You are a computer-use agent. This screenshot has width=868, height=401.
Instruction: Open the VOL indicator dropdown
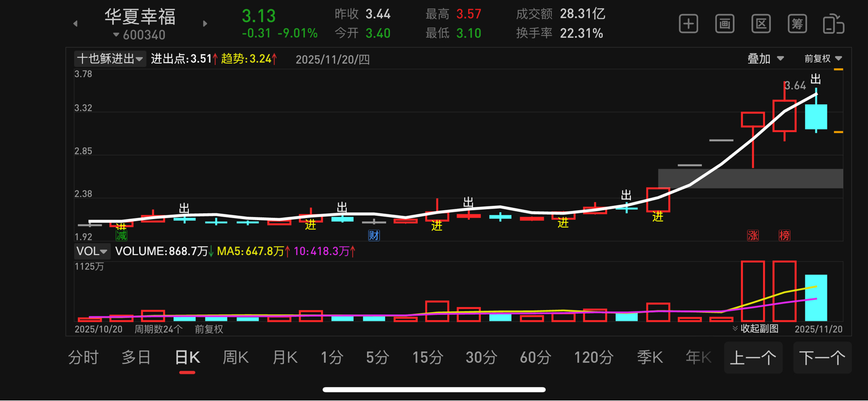point(92,251)
